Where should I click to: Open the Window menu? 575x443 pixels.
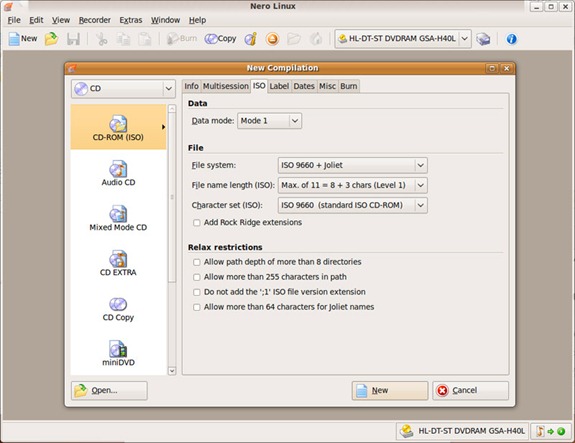tap(165, 20)
